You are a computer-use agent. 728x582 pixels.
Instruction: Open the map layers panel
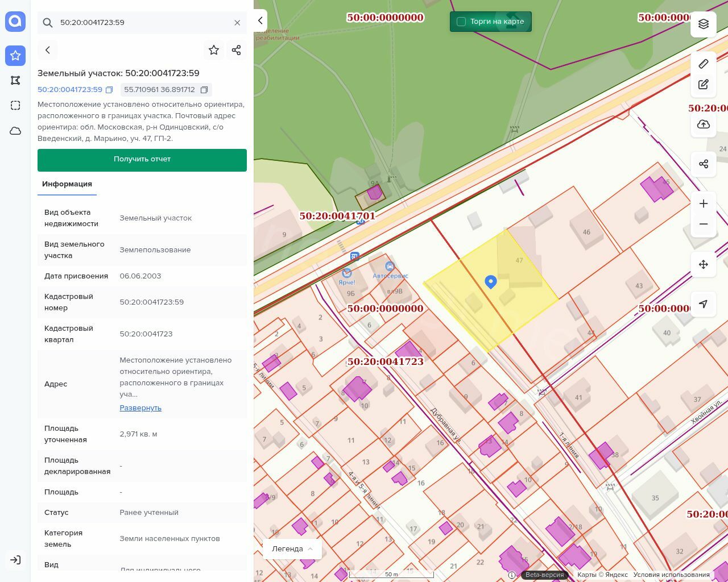tap(704, 24)
